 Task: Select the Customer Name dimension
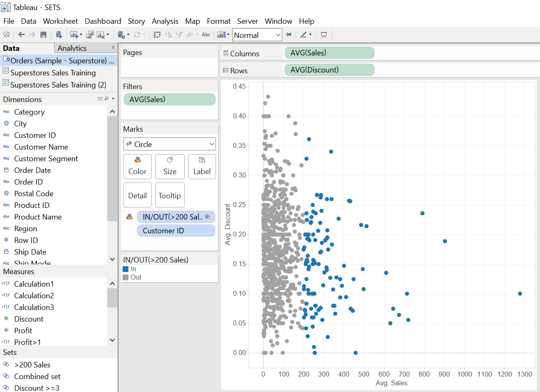pos(41,147)
